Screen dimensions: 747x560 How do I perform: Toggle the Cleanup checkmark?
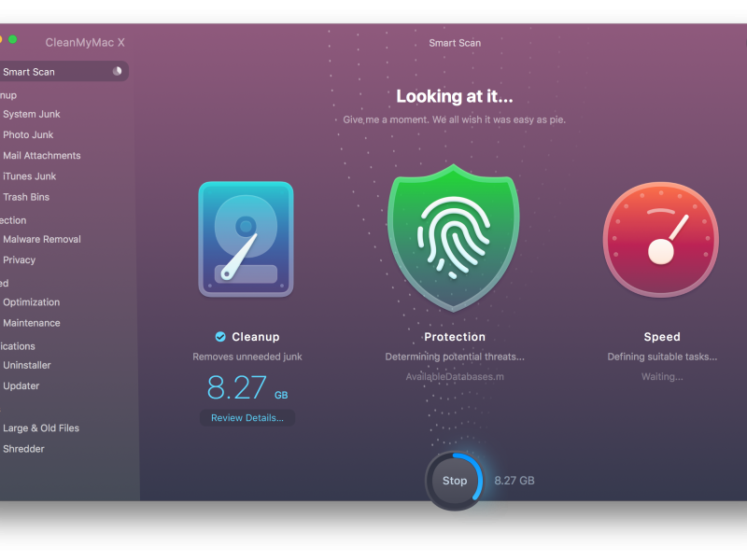[x=220, y=337]
